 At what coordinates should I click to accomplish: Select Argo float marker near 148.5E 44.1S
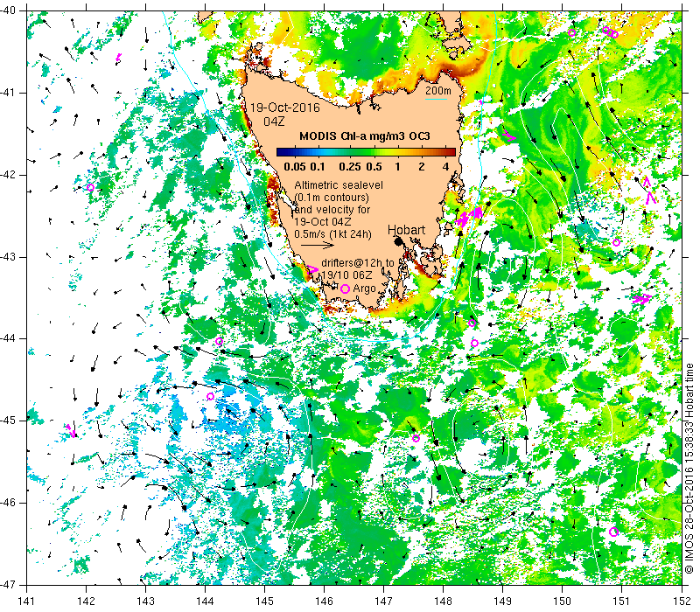pyautogui.click(x=474, y=343)
